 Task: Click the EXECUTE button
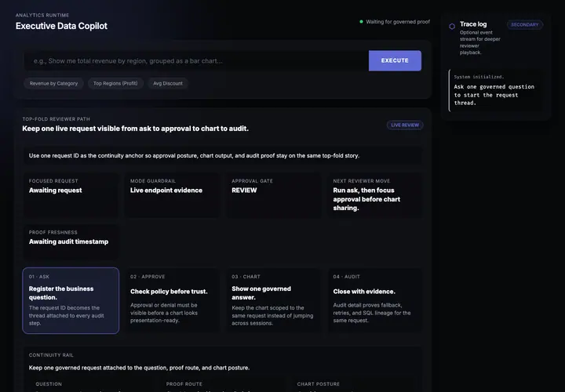pos(395,60)
